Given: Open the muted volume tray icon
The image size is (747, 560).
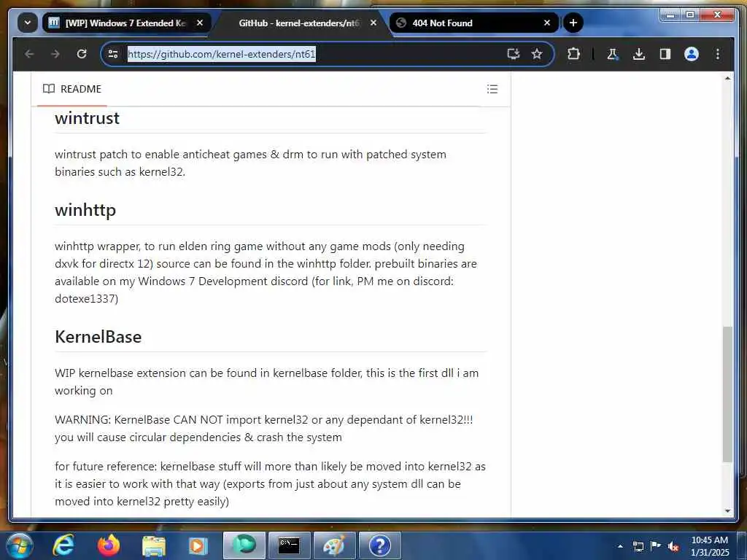Looking at the screenshot, I should [673, 546].
